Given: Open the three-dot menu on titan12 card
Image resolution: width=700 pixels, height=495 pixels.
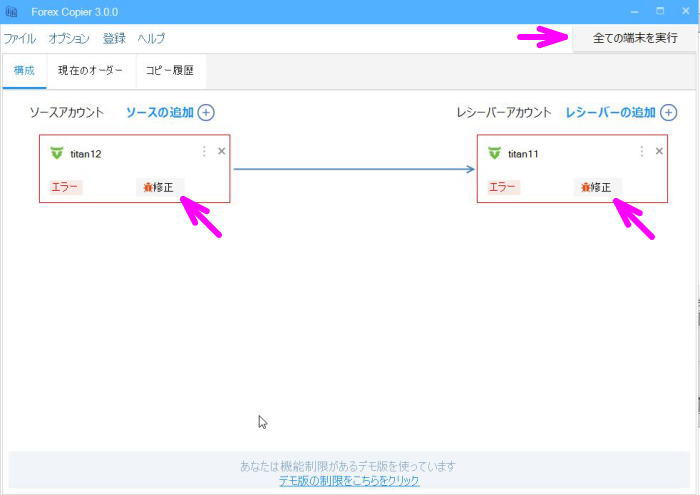Looking at the screenshot, I should click(204, 151).
